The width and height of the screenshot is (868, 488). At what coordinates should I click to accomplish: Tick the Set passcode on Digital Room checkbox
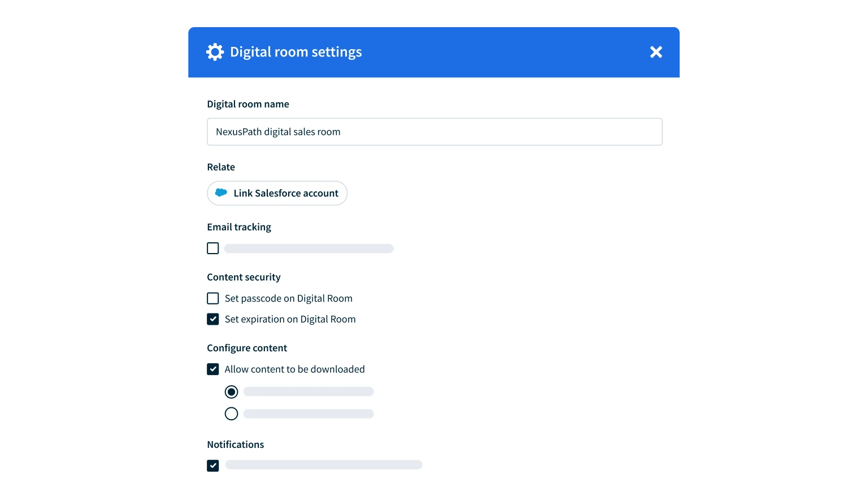213,298
